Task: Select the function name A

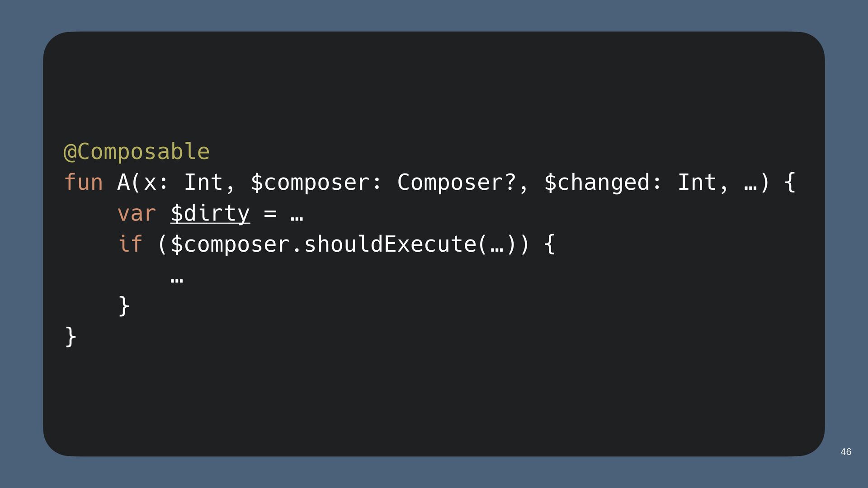Action: pos(123,183)
